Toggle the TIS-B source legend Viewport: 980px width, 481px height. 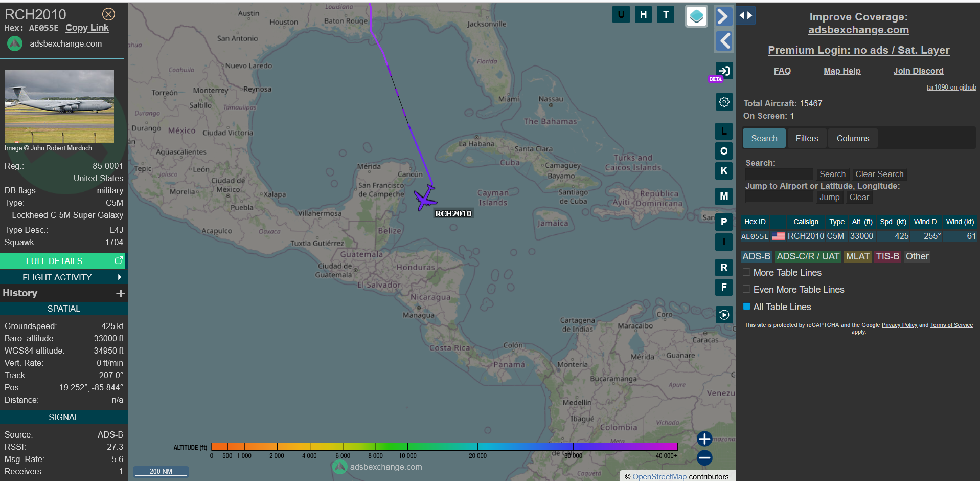click(887, 256)
